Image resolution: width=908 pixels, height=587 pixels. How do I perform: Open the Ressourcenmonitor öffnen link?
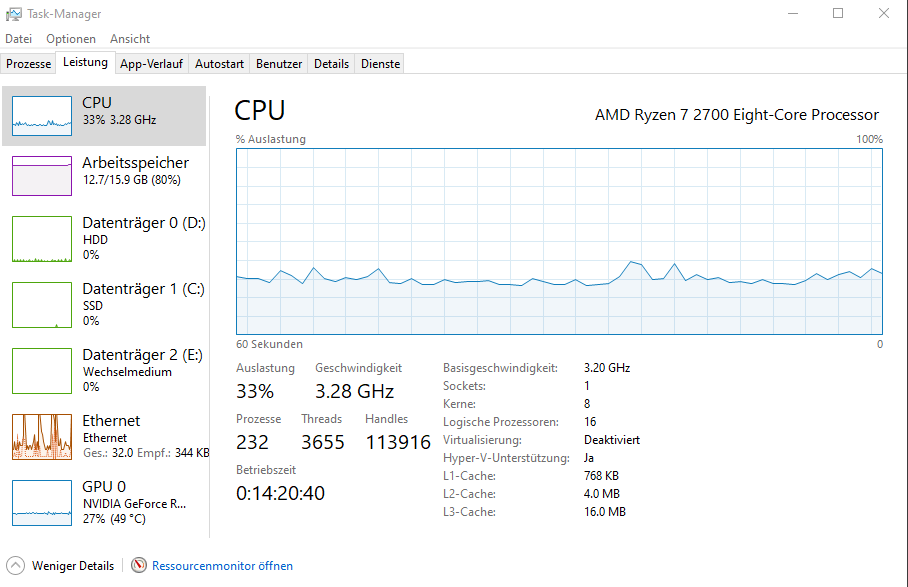point(222,566)
